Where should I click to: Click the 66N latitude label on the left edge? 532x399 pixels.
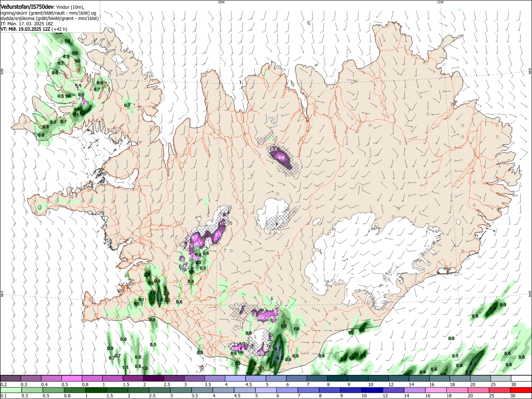point(2,71)
